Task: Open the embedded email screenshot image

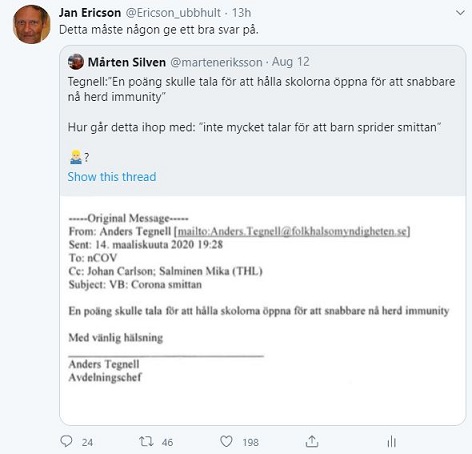Action: click(262, 310)
